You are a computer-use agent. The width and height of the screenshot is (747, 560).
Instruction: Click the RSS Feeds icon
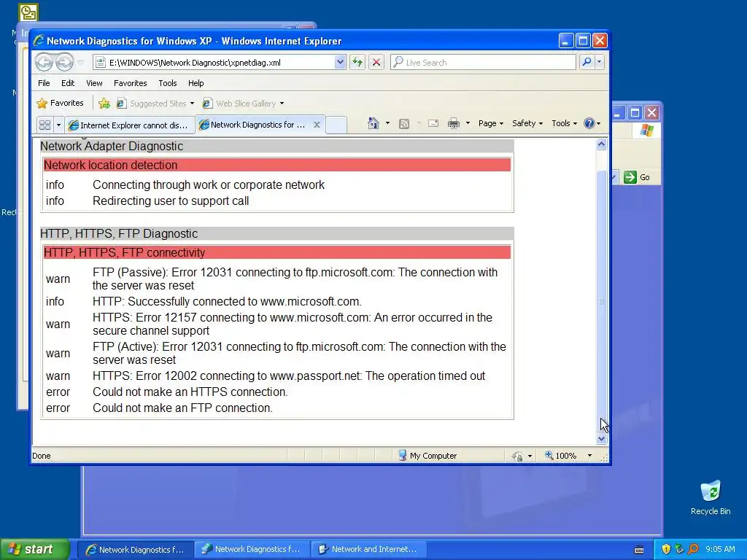[x=404, y=124]
